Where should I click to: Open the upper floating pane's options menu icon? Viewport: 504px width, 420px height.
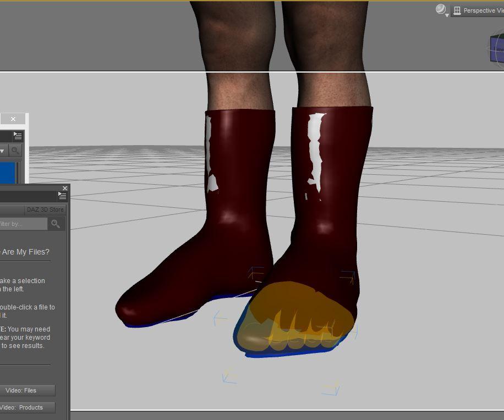click(18, 136)
